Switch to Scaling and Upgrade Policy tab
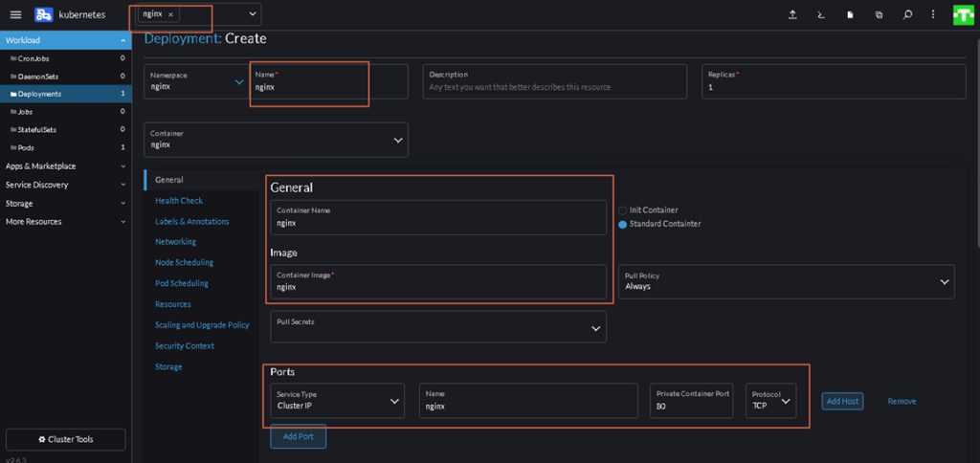 [203, 325]
